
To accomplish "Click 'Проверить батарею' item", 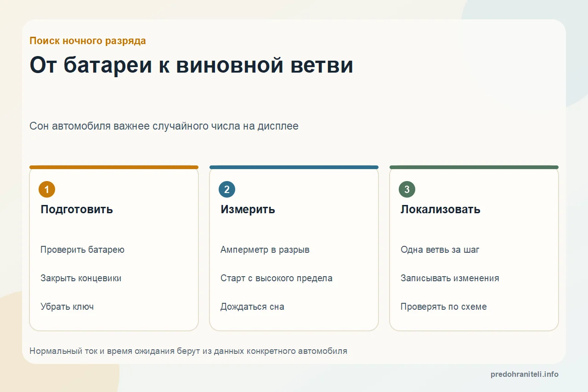I will click(x=83, y=250).
